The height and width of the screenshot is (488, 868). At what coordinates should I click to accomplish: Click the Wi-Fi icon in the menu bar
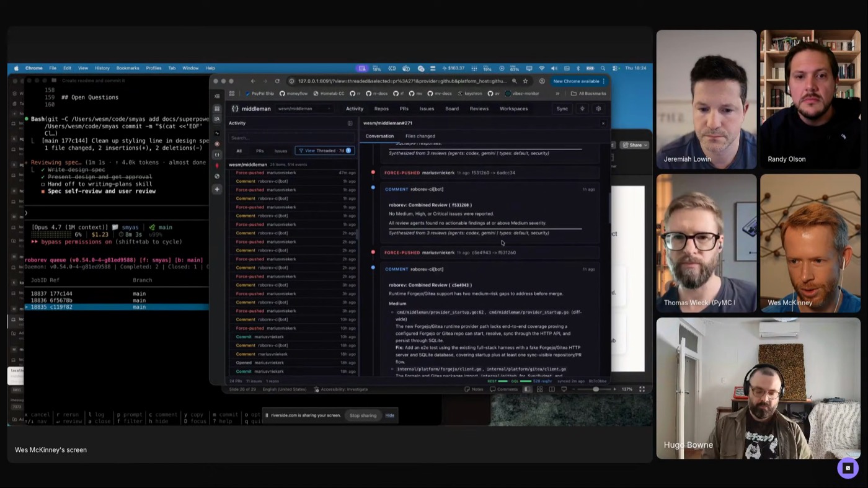(541, 68)
